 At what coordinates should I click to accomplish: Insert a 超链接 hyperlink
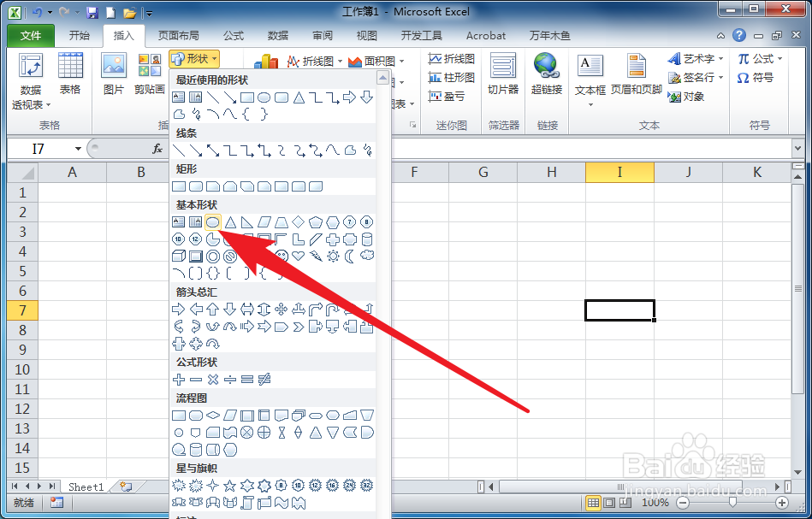point(547,74)
